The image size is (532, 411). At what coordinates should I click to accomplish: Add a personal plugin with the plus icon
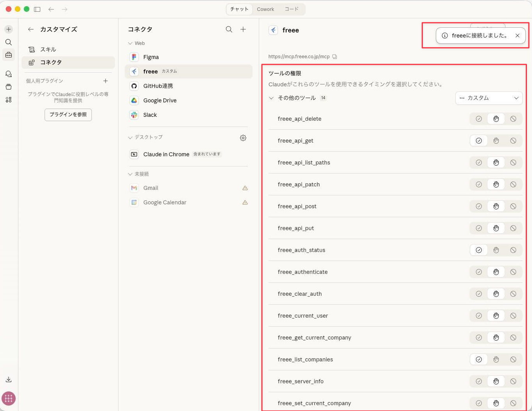click(106, 81)
